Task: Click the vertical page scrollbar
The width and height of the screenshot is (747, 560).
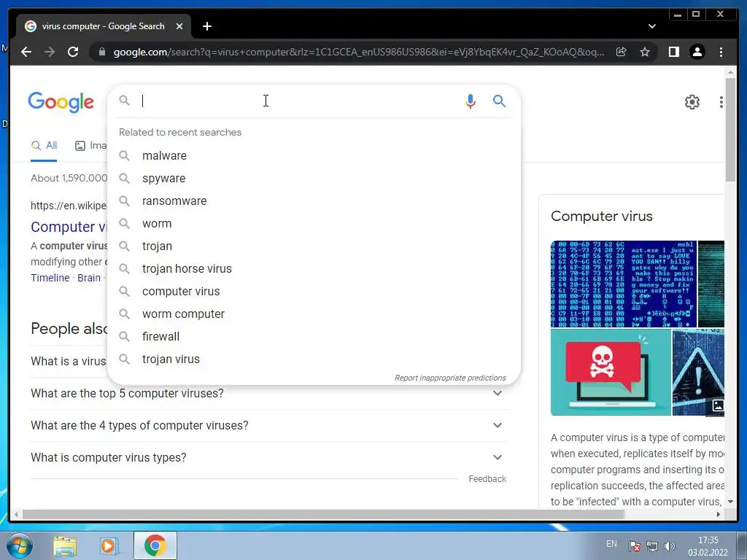Action: [x=730, y=130]
